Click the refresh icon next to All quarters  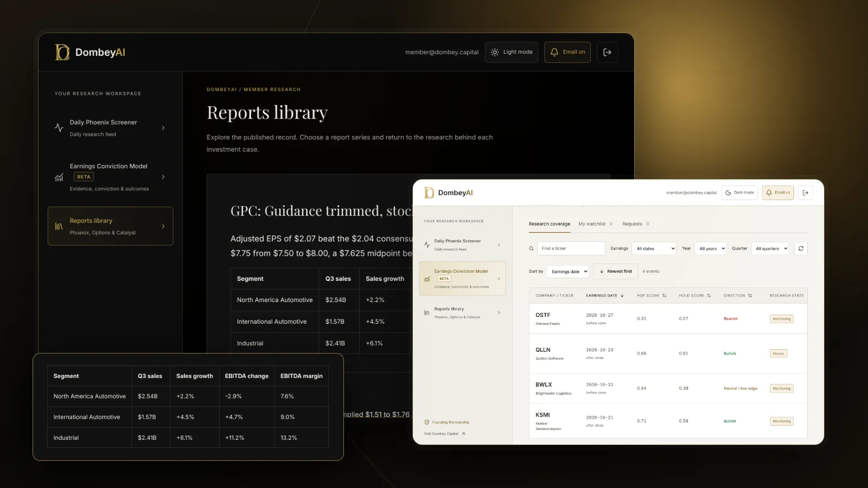[x=801, y=248]
